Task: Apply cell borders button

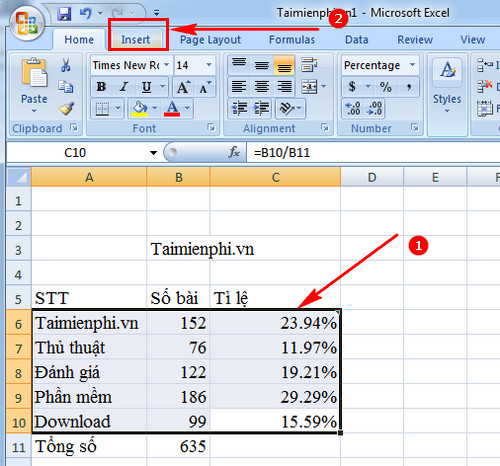Action: [x=102, y=109]
